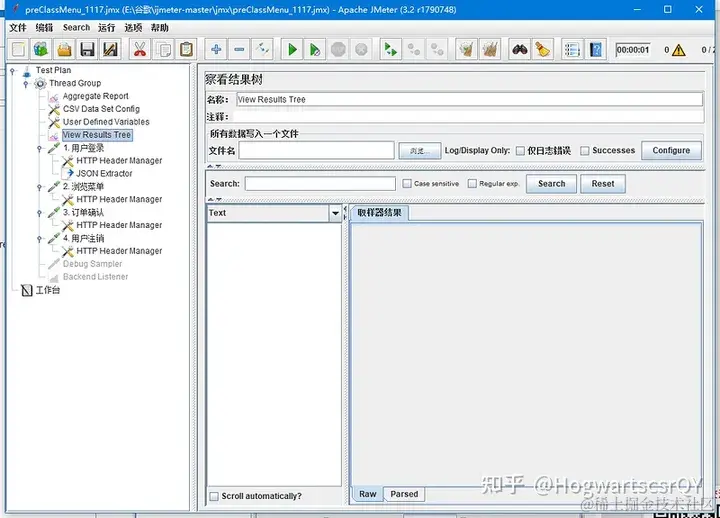720x518 pixels.
Task: Collapse the 2. 浏览菜单 sampler node
Action: click(39, 187)
